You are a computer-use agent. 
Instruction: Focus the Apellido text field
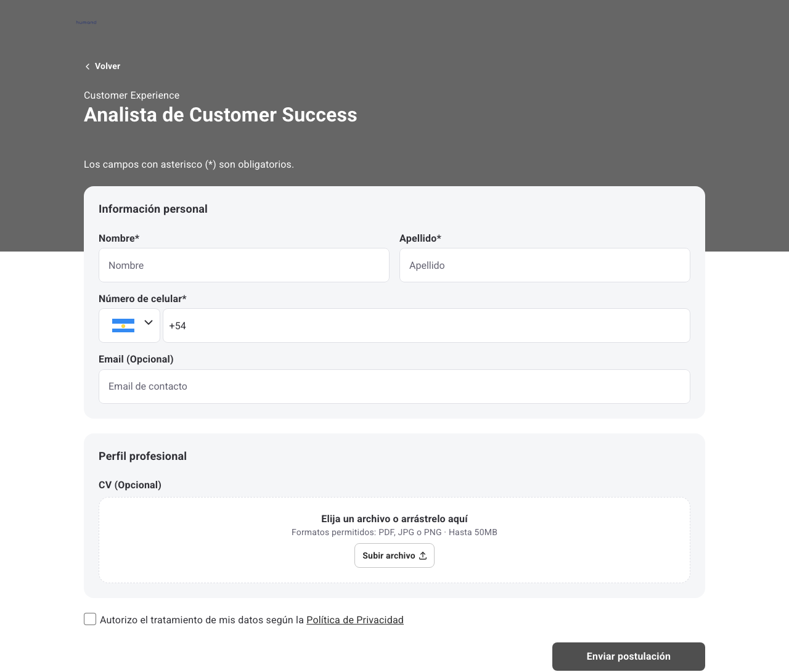545,265
